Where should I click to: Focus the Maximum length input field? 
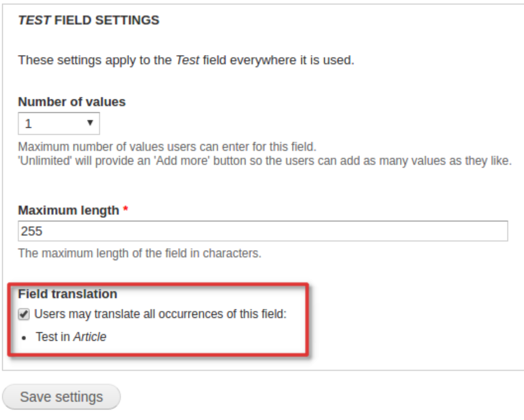262,231
